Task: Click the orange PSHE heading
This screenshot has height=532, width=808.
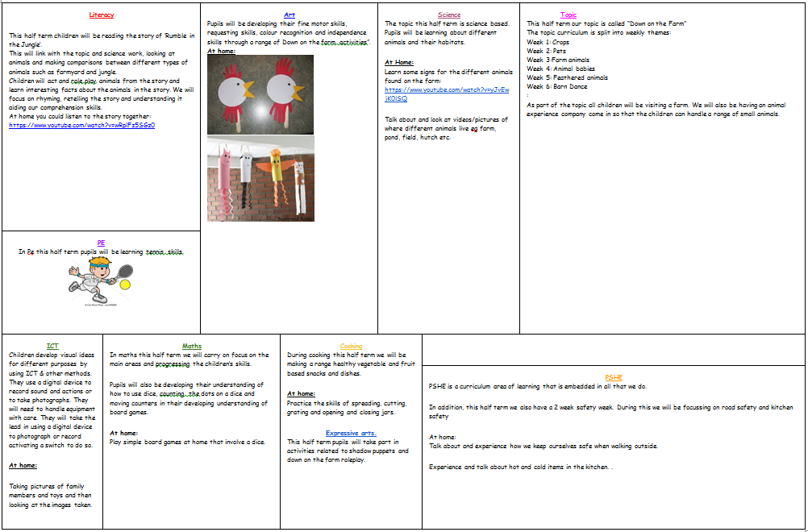Action: point(613,377)
